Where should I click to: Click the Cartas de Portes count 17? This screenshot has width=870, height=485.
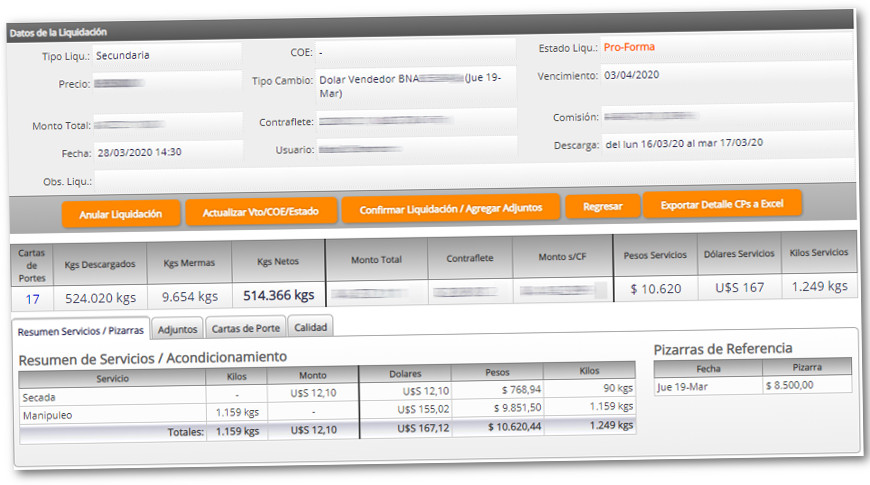[33, 298]
